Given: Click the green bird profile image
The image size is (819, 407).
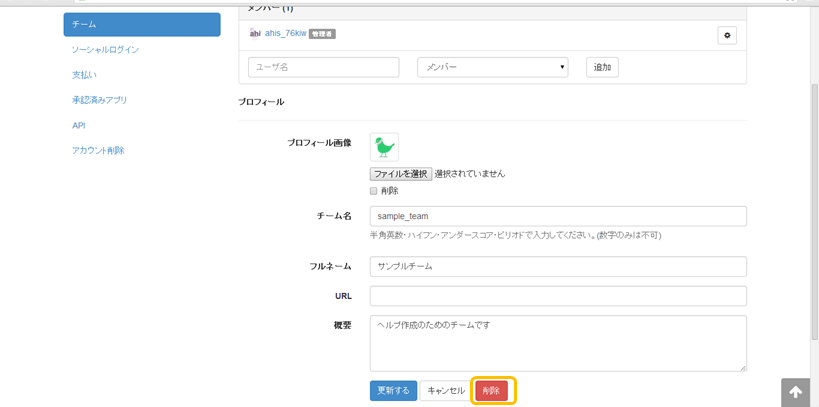Looking at the screenshot, I should click(x=384, y=147).
